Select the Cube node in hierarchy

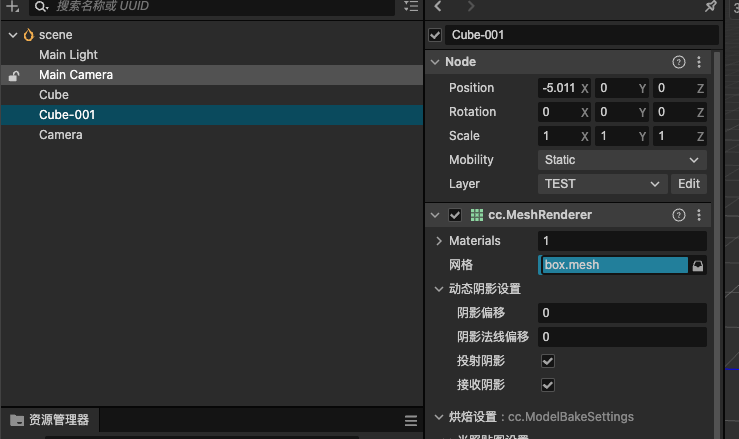pyautogui.click(x=54, y=95)
